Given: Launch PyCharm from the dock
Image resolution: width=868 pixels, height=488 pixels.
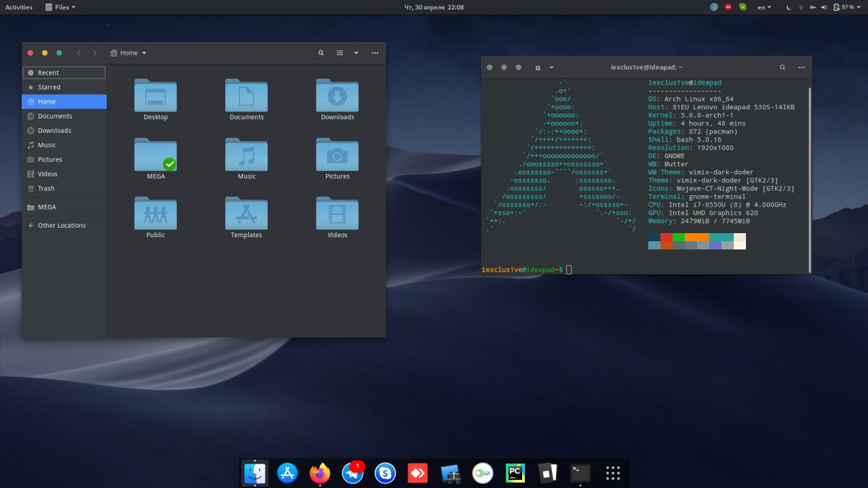Looking at the screenshot, I should pos(515,472).
